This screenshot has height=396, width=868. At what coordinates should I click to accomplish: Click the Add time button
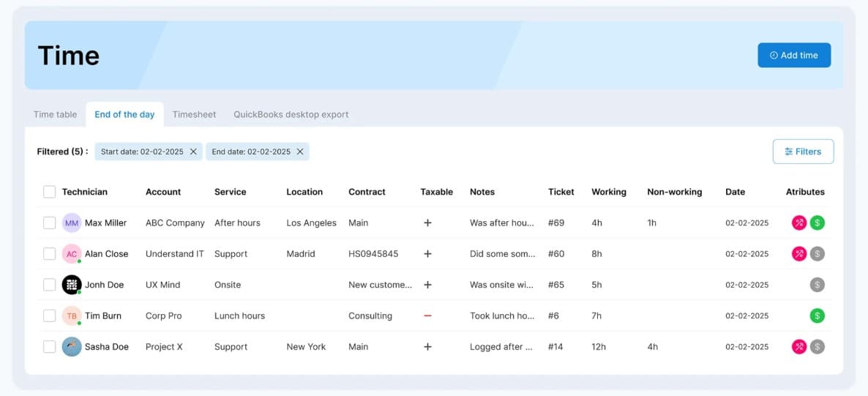[794, 56]
